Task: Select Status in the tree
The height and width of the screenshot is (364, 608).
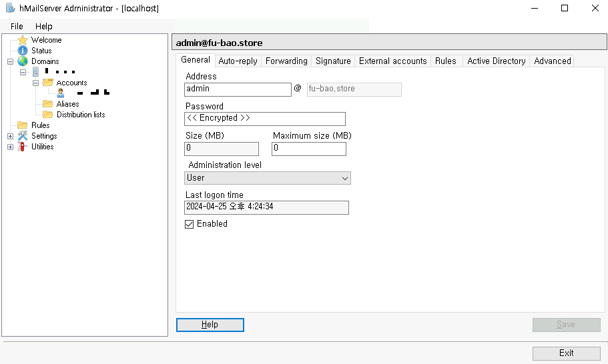Action: click(41, 51)
